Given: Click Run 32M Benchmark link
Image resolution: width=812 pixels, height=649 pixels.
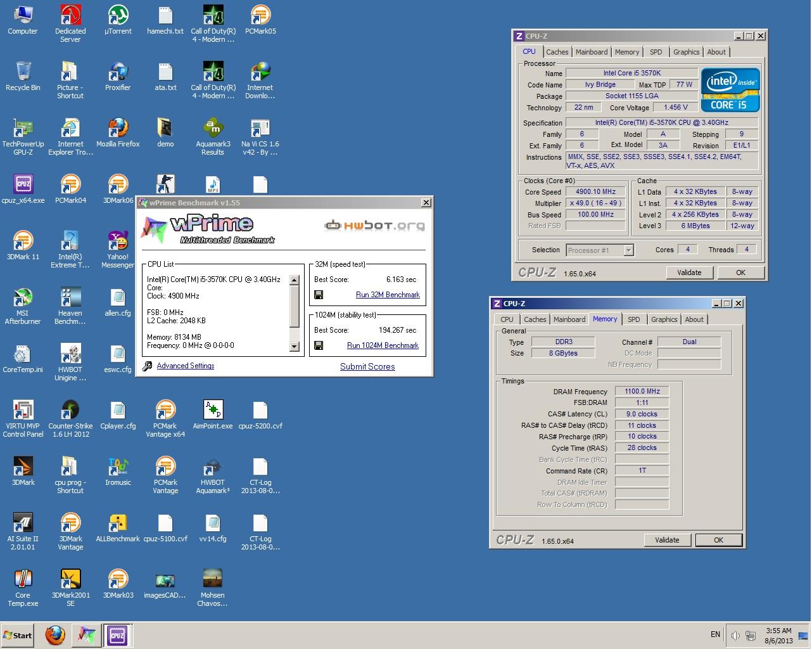Looking at the screenshot, I should click(388, 295).
